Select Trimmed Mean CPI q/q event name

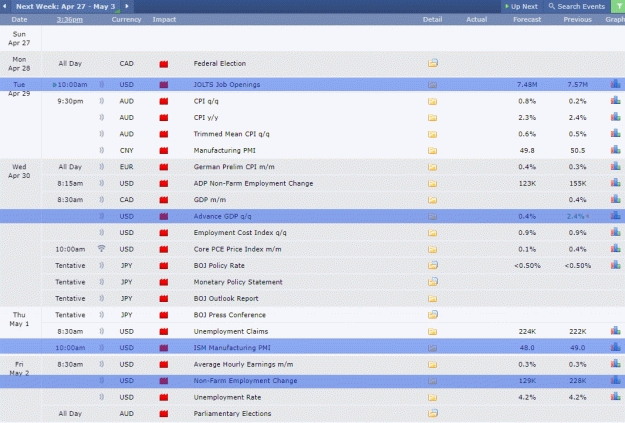click(232, 134)
